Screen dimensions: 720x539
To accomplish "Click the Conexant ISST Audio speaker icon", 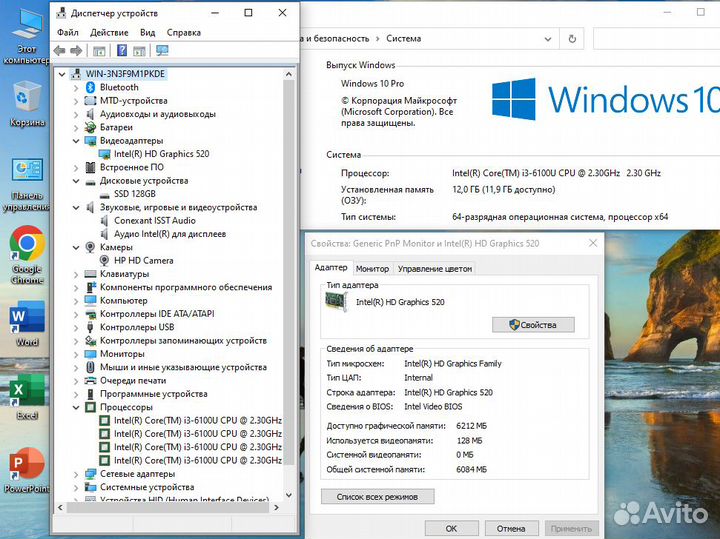I will tap(104, 220).
